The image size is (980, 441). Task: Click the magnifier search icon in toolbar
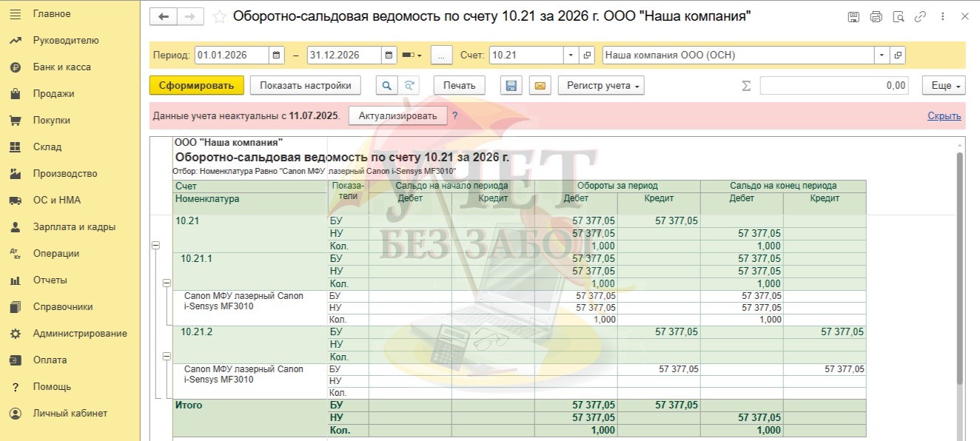click(386, 86)
